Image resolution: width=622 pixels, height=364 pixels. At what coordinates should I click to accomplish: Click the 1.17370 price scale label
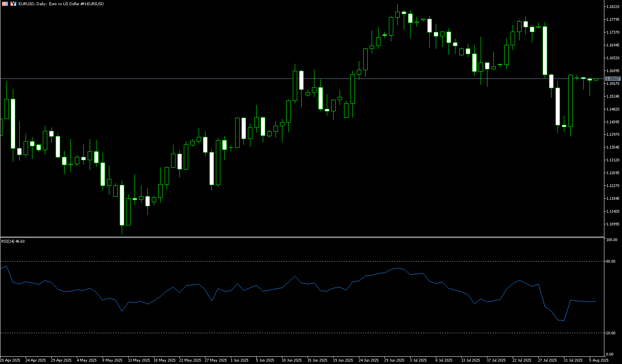point(613,32)
